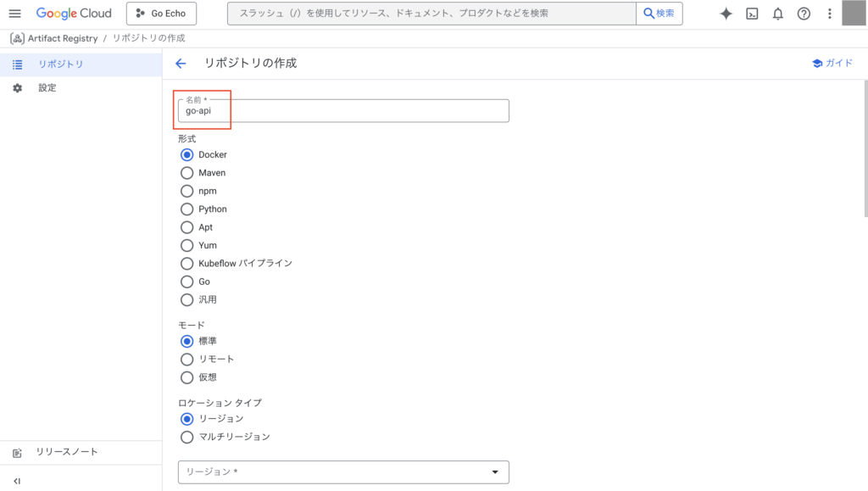Click the back arrow beside リポジトリの作成
The image size is (868, 491).
[x=181, y=64]
